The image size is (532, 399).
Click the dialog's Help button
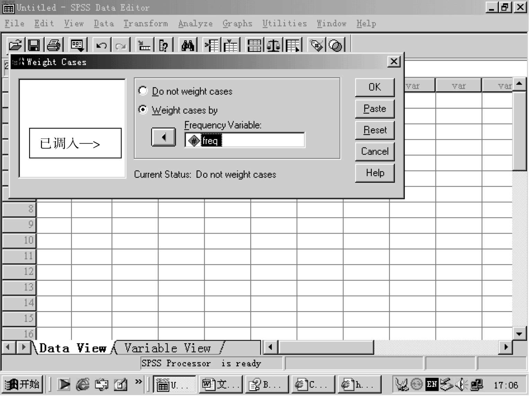coord(375,173)
